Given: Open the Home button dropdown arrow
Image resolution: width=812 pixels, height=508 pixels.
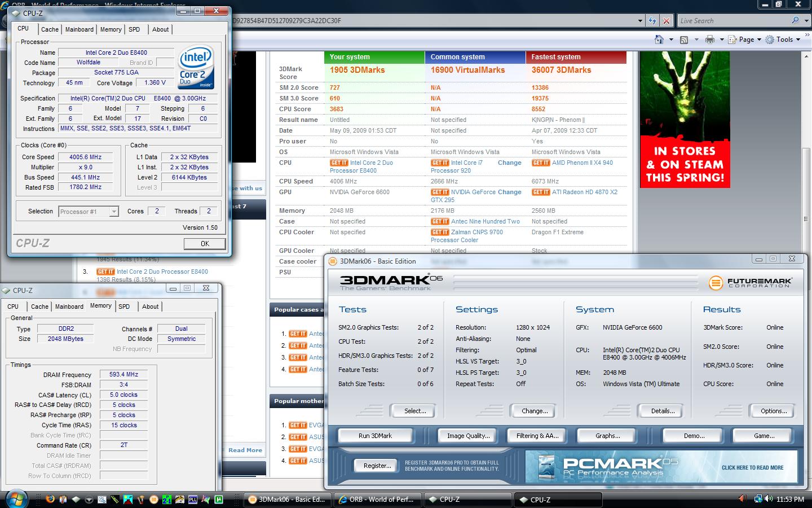Looking at the screenshot, I should tap(670, 40).
